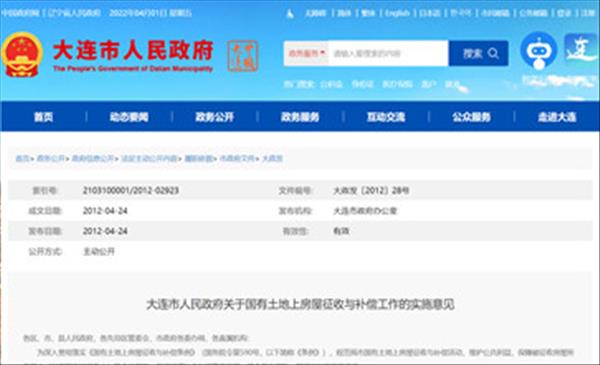Image resolution: width=600 pixels, height=365 pixels.
Task: Switch the site to 日本语
Action: tap(430, 13)
